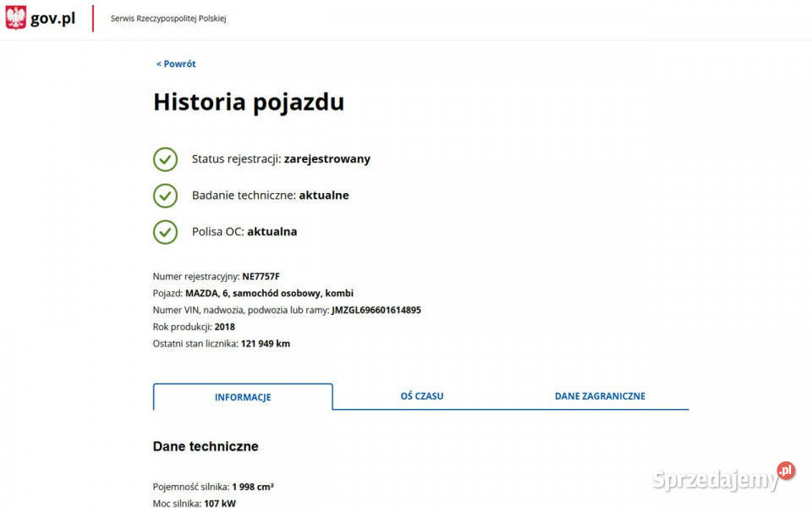
Task: Click the registration number NE7757F
Action: click(261, 277)
